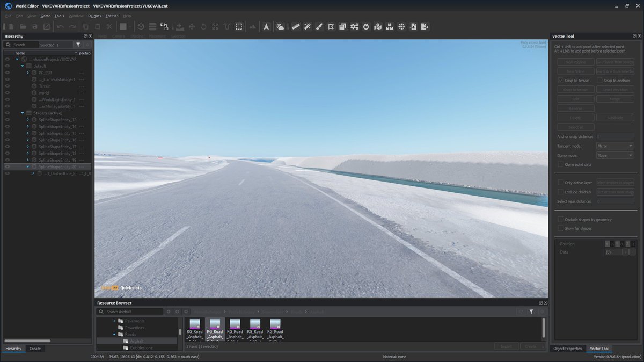This screenshot has width=644, height=362.
Task: Enable Only active layer checkbox
Action: click(561, 183)
